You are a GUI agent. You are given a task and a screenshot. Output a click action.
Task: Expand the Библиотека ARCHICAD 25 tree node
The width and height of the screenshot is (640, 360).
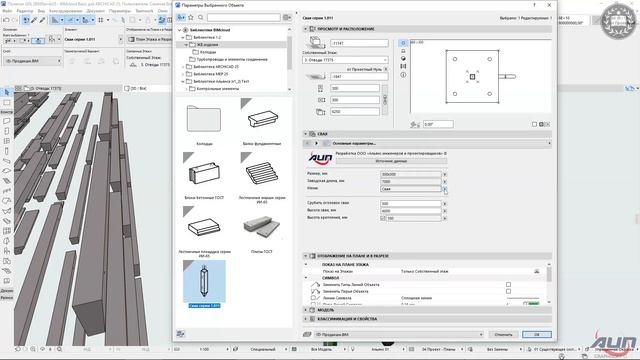click(x=183, y=67)
